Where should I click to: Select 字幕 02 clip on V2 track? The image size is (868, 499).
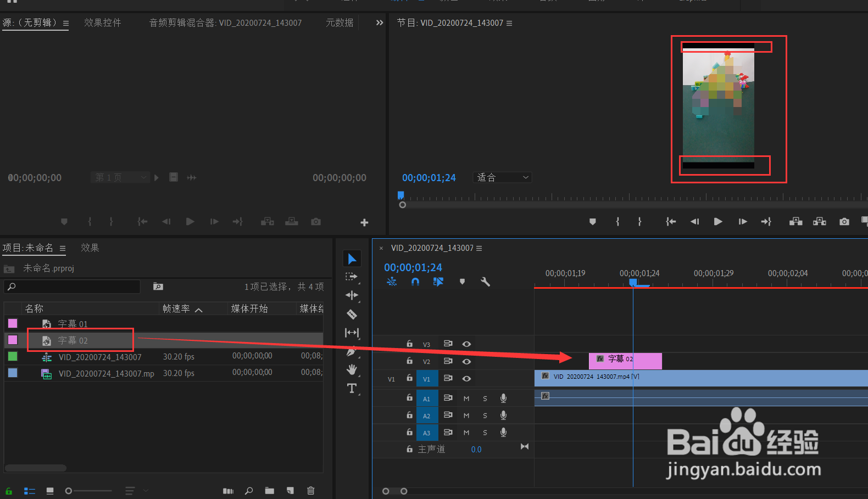click(625, 361)
